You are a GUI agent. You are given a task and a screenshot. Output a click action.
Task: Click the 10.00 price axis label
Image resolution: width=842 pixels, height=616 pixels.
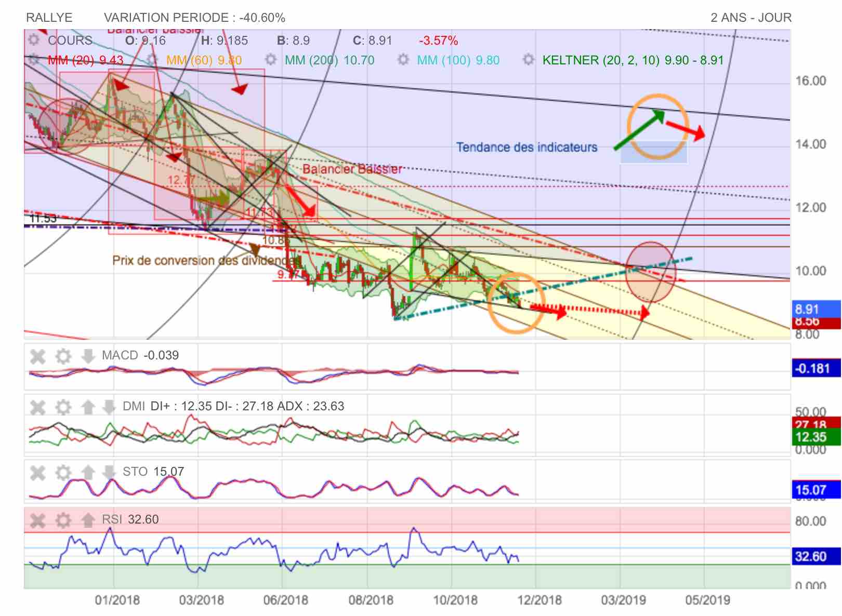811,271
